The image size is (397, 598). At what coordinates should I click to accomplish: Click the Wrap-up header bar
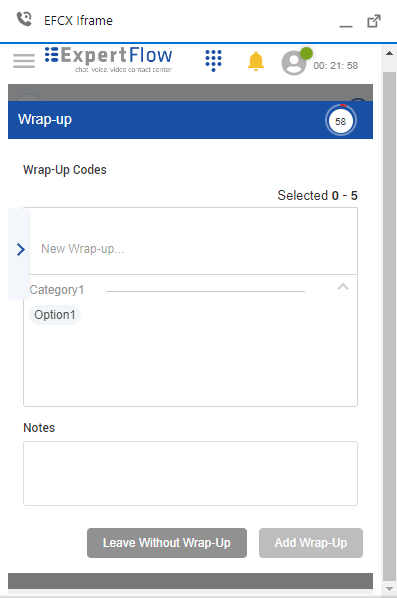[x=190, y=120]
